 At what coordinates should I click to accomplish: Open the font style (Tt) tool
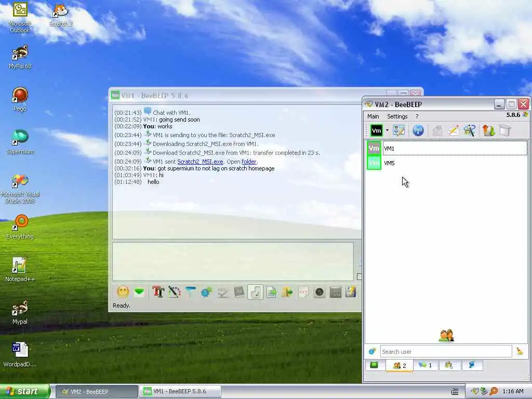tap(158, 292)
